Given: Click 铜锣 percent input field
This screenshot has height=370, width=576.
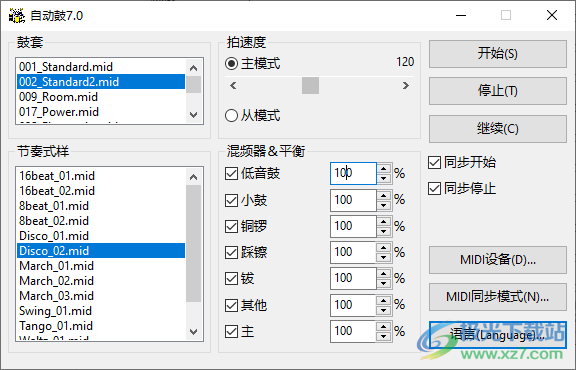Looking at the screenshot, I should point(353,226).
